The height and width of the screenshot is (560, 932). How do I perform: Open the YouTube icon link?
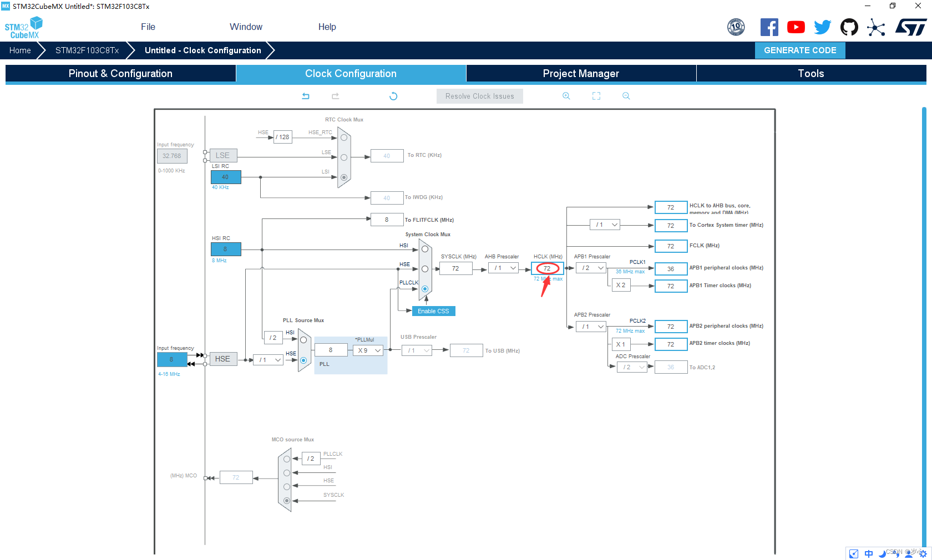point(796,27)
